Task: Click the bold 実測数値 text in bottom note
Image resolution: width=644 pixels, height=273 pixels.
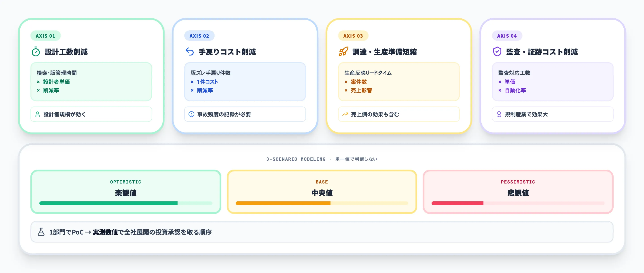Action: click(x=105, y=232)
